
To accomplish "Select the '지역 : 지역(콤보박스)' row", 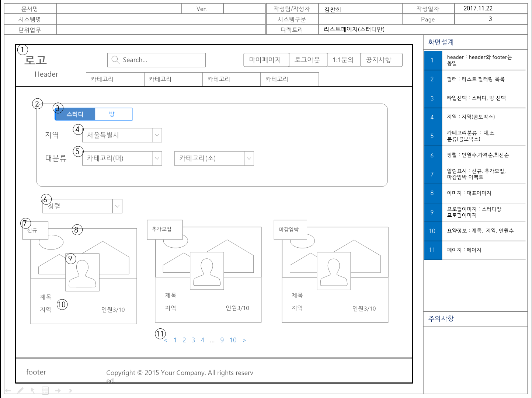I will [x=475, y=117].
